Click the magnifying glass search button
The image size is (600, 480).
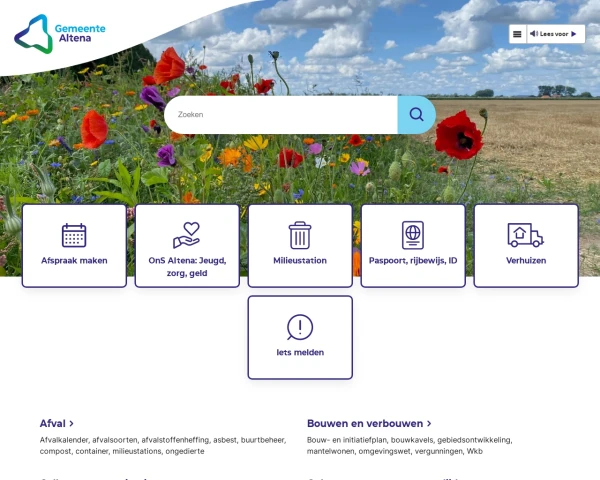click(416, 114)
